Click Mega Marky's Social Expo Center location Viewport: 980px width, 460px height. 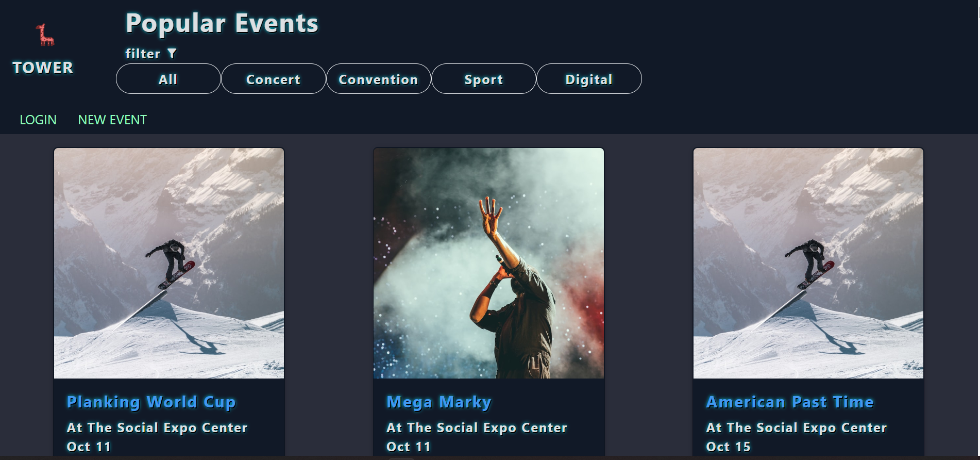pos(477,428)
